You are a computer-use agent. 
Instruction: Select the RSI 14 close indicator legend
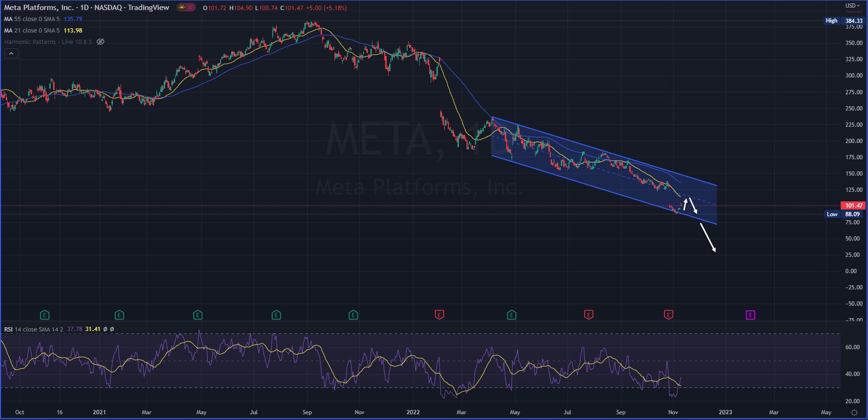pyautogui.click(x=33, y=329)
